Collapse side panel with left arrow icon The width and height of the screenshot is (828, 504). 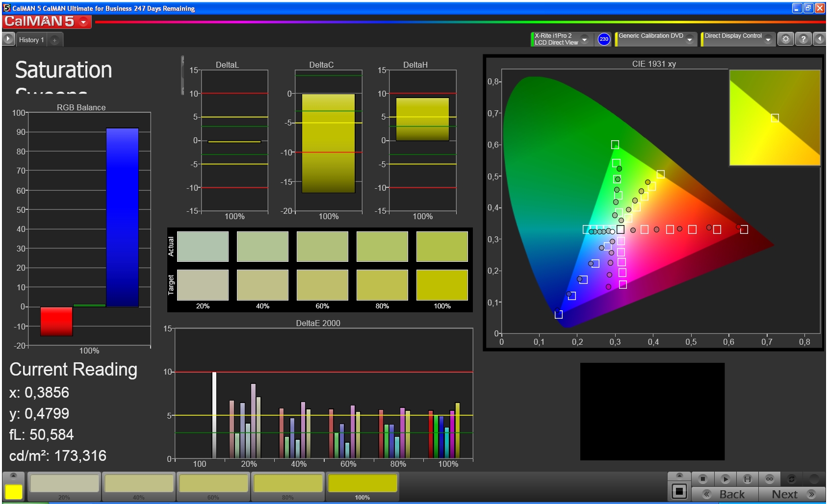coord(819,39)
